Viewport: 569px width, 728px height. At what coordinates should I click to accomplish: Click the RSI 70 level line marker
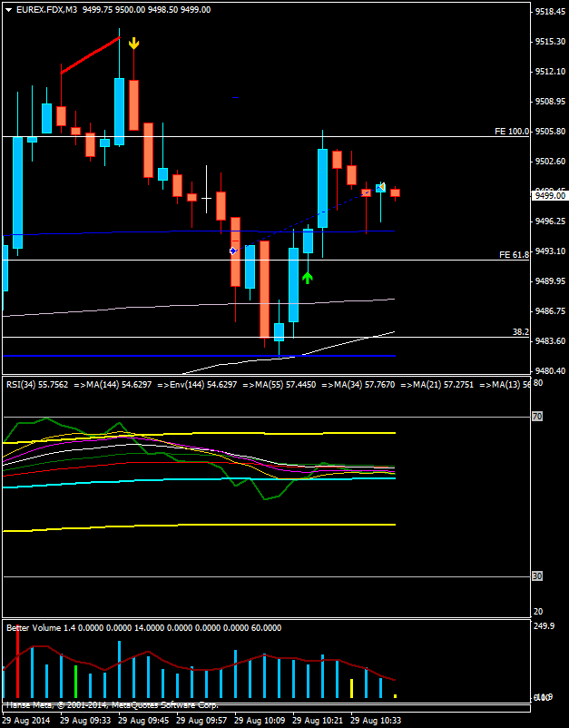538,416
